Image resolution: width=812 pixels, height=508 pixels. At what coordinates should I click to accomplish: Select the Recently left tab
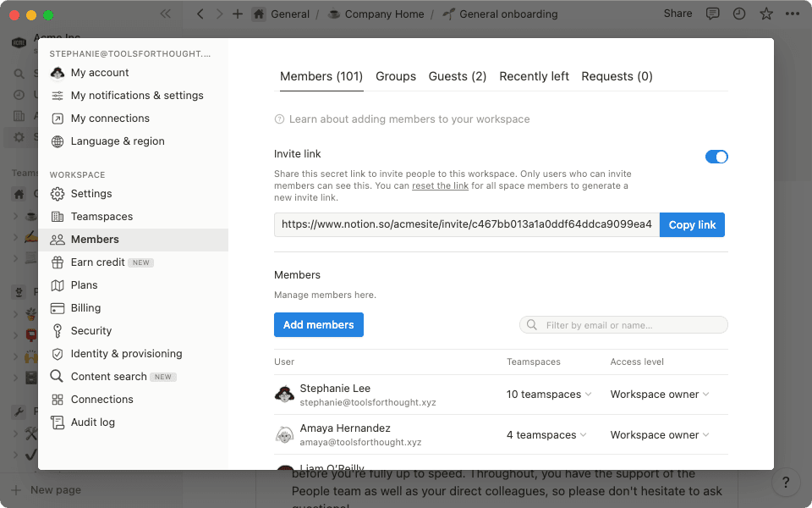click(534, 76)
